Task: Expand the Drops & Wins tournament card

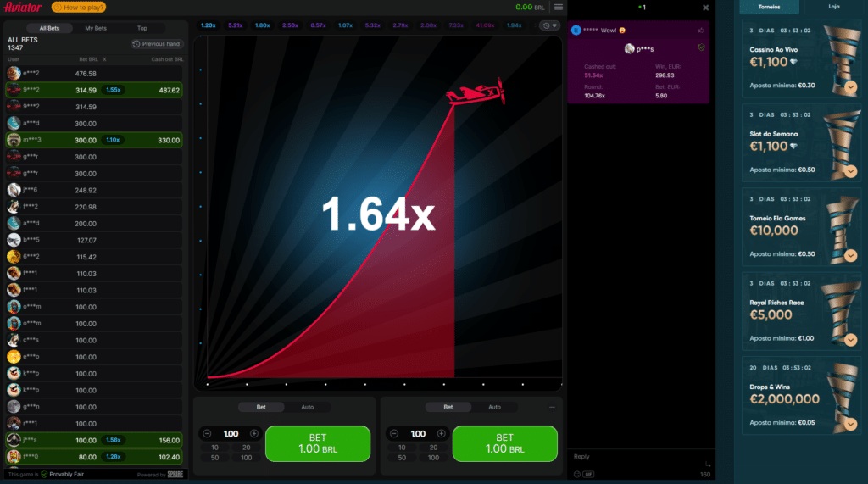Action: tap(851, 424)
